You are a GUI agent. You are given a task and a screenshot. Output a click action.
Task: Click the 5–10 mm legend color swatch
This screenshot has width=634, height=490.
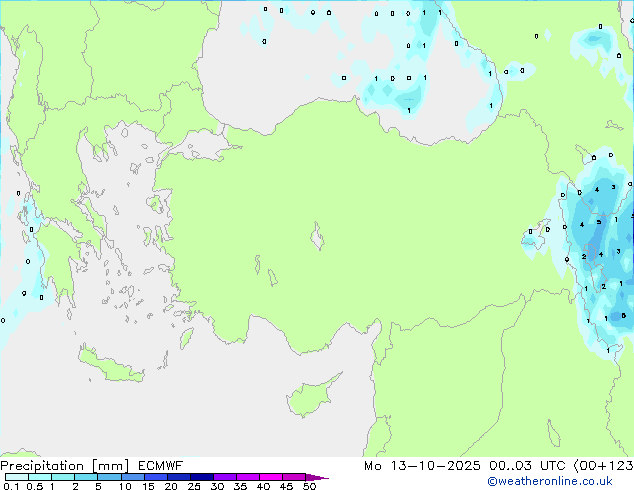pos(109,477)
